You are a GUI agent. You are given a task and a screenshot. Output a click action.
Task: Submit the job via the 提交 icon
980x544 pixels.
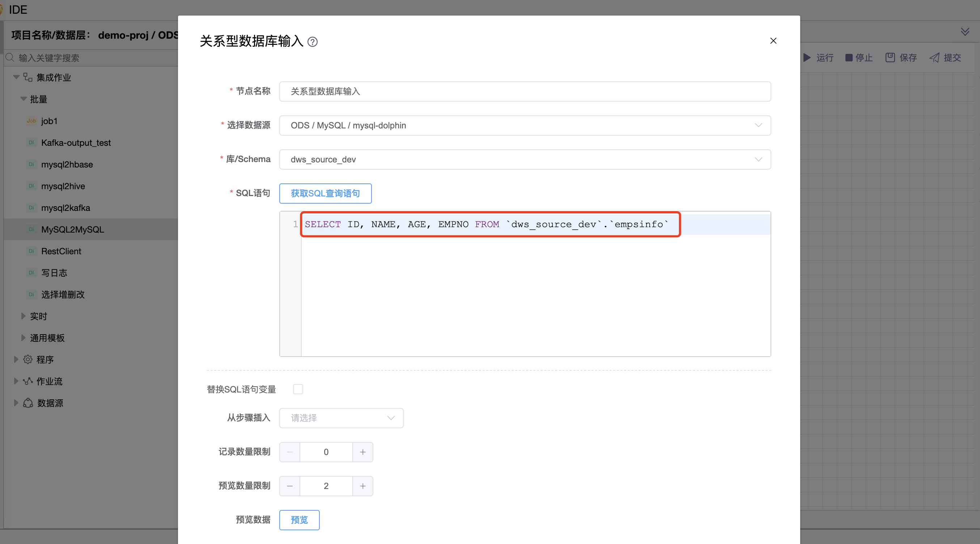click(x=935, y=58)
